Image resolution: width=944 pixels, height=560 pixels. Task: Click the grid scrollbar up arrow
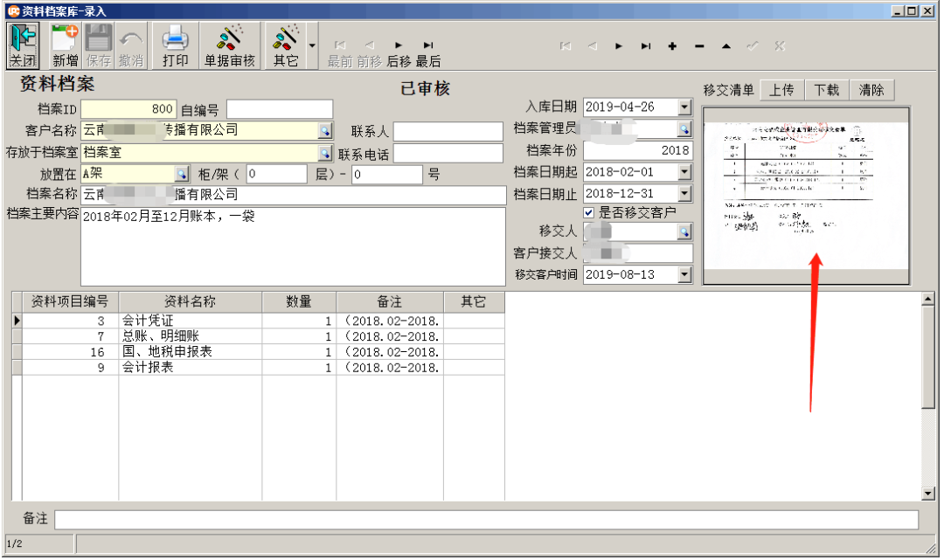(x=927, y=299)
